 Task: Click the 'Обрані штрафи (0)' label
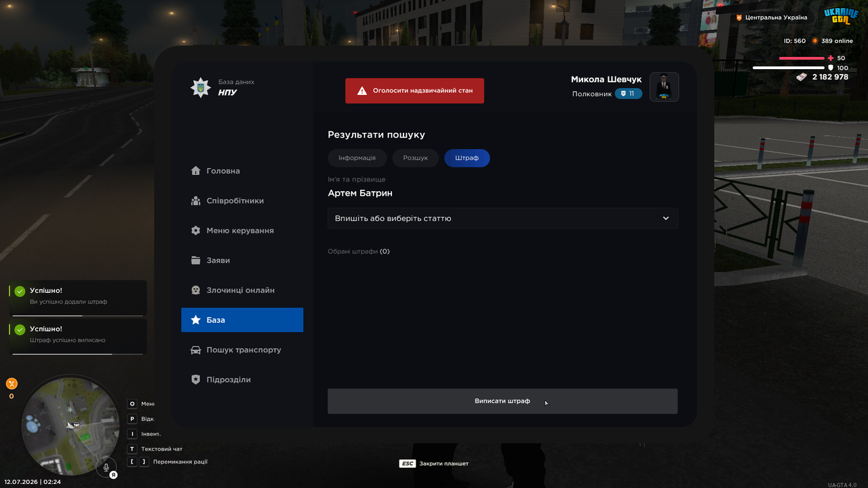(359, 251)
